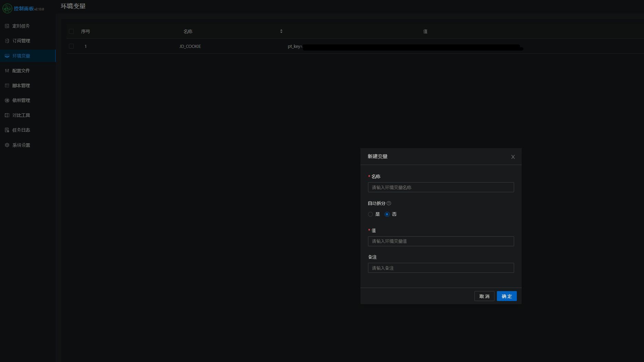Focus the 名称 variable name input
This screenshot has width=644, height=362.
click(440, 187)
